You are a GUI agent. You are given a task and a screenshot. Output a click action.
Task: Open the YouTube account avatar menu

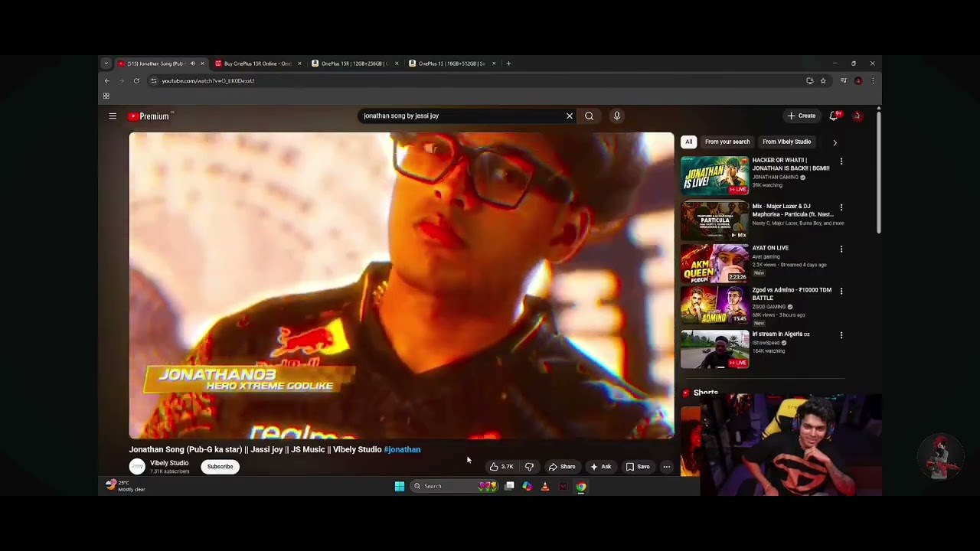(857, 116)
